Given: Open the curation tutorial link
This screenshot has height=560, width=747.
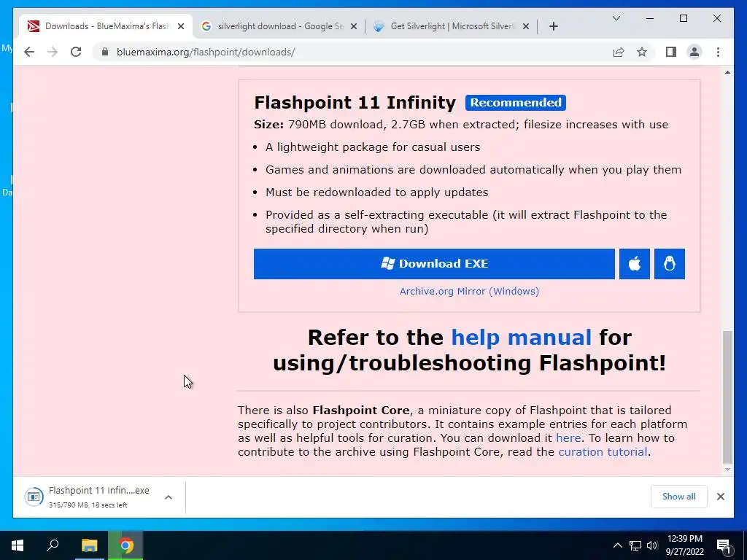Looking at the screenshot, I should pyautogui.click(x=603, y=451).
